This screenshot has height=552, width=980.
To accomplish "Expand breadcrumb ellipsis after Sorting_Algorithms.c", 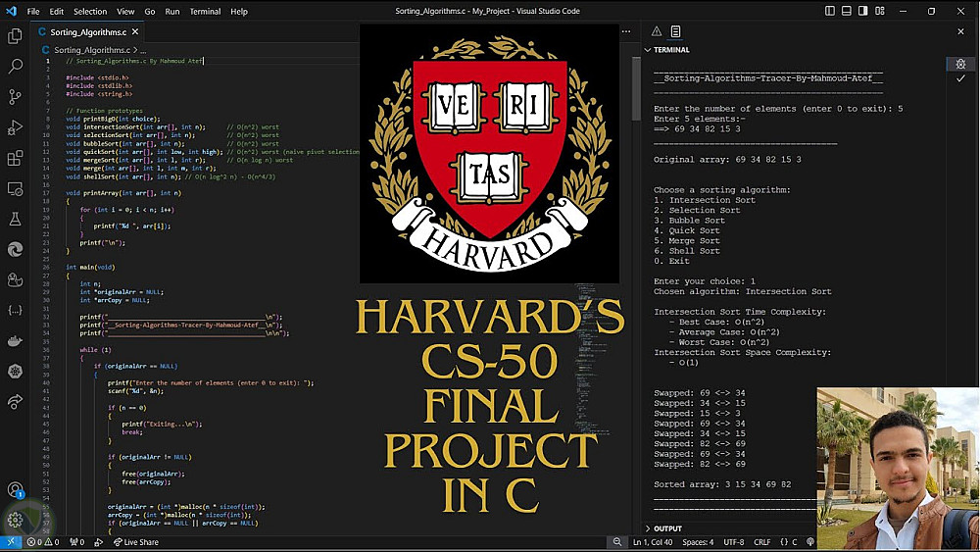I will point(143,50).
